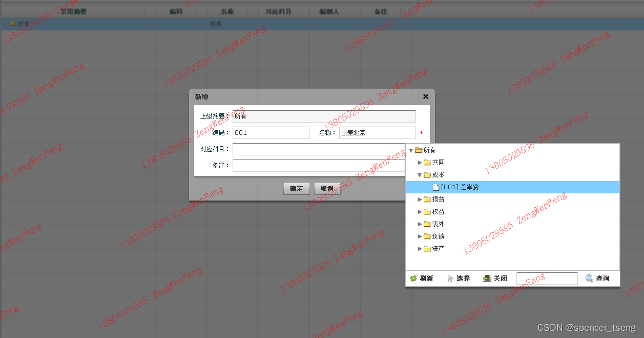Click the 确定 button
Screen dimensions: 644x338
coord(297,189)
